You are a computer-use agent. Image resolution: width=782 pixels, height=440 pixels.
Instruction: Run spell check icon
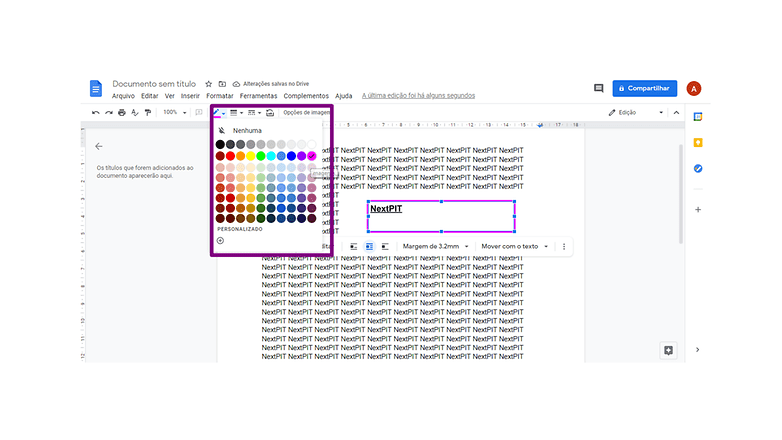click(135, 113)
